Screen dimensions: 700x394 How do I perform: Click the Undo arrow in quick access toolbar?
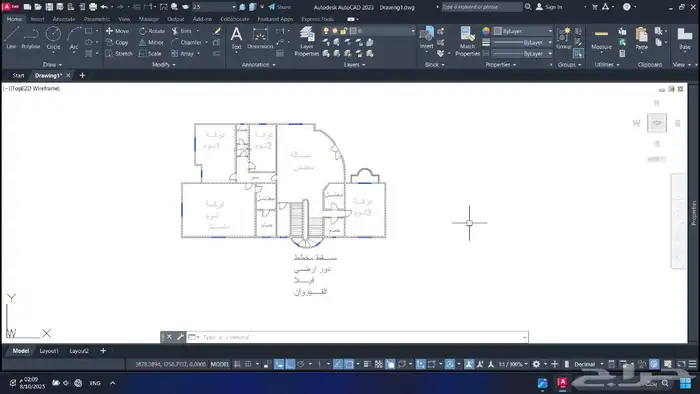pyautogui.click(x=104, y=7)
